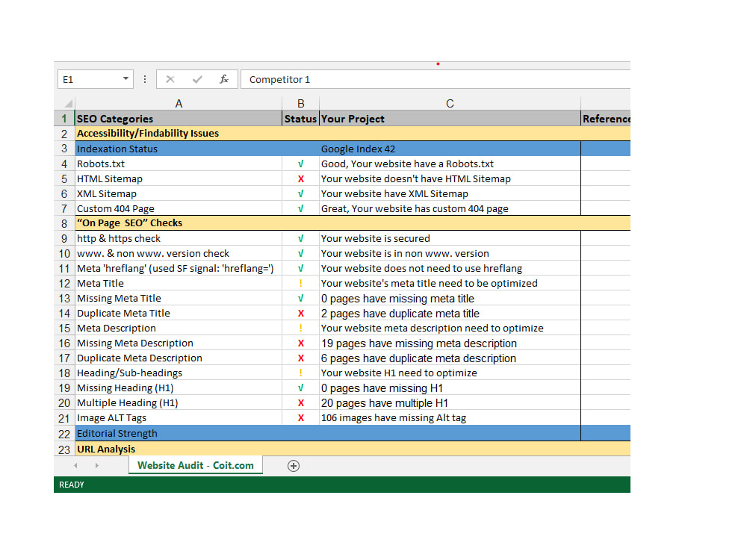Click the cancel X icon in formula bar

170,79
